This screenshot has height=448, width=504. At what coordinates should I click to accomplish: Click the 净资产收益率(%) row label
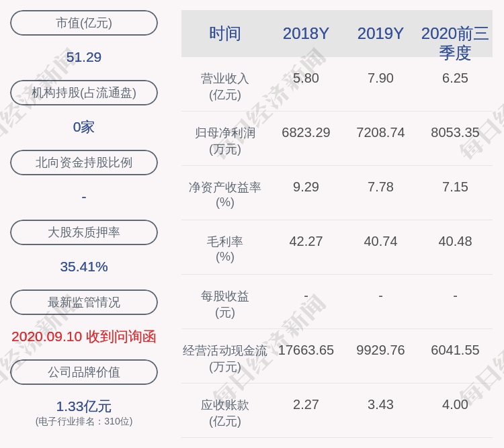(225, 195)
